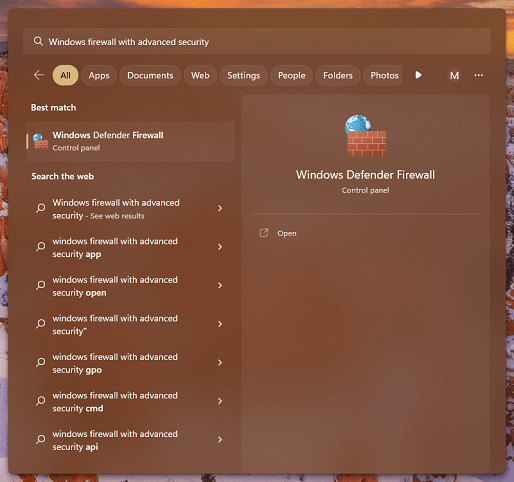
Task: Click the Windows Defender Firewall title in preview pane
Action: pos(365,175)
